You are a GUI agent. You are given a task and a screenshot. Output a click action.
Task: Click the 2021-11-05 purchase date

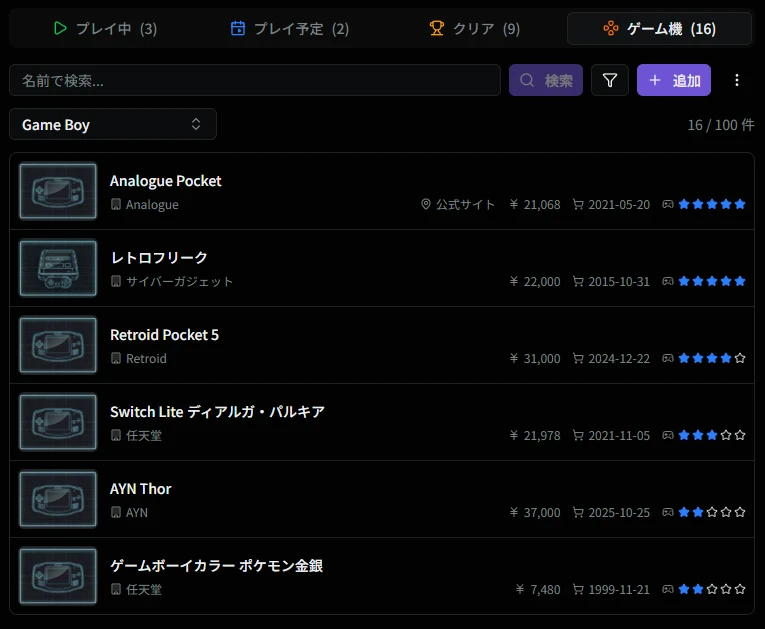point(619,436)
